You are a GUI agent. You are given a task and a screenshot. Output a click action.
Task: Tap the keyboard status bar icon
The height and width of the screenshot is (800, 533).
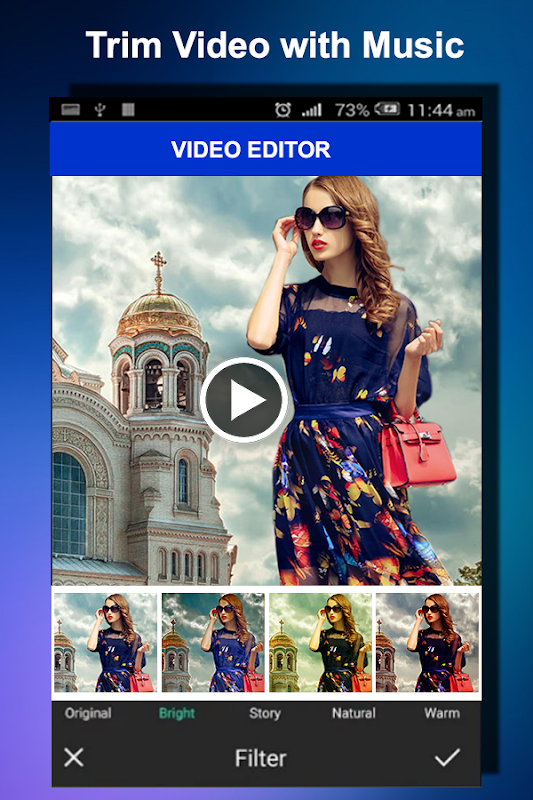pos(70,109)
